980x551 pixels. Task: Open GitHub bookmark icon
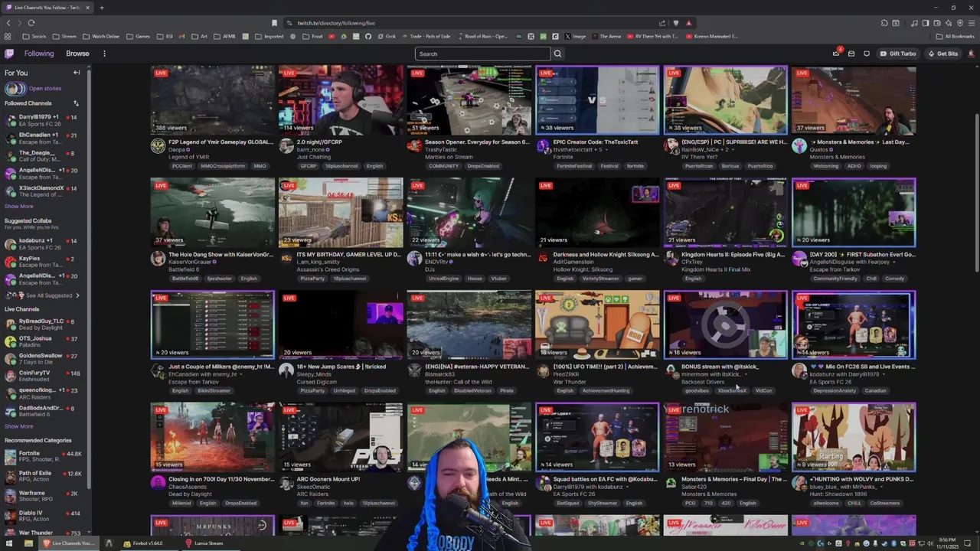coord(368,36)
